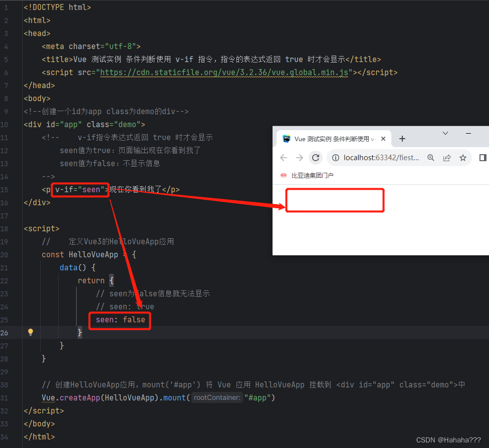Click the 'seen: false' code on line 25
The image size is (489, 448).
point(120,320)
